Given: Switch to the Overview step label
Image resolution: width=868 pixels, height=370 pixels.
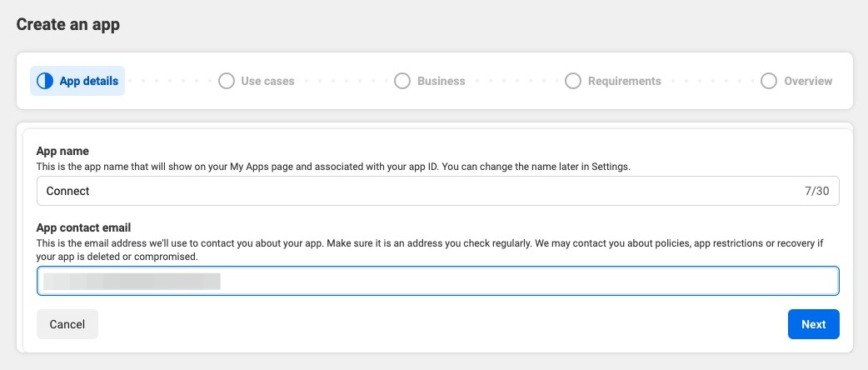Looking at the screenshot, I should [807, 81].
